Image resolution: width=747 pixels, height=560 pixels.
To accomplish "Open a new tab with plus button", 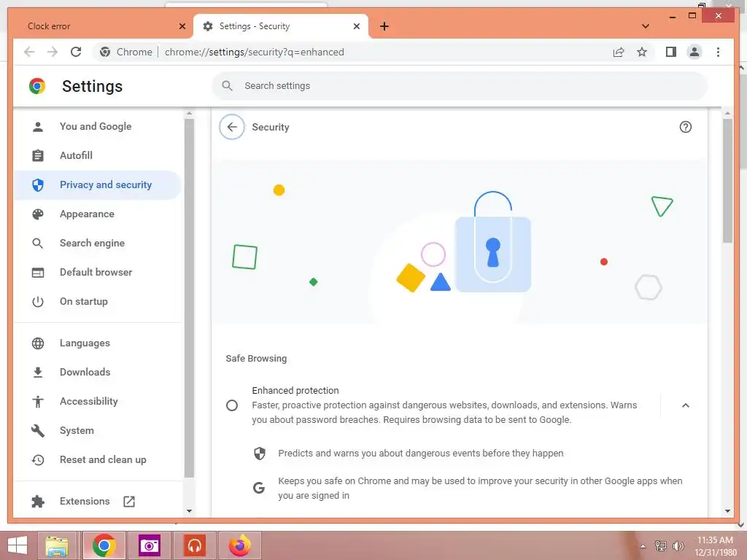I will pyautogui.click(x=384, y=26).
